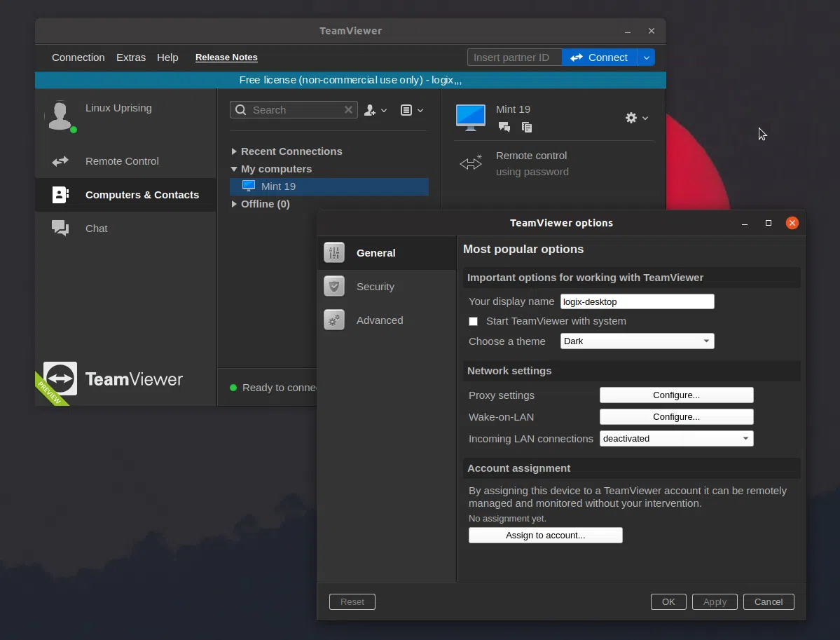840x640 pixels.
Task: Click the large Mint 19 computer icon
Action: tap(470, 117)
